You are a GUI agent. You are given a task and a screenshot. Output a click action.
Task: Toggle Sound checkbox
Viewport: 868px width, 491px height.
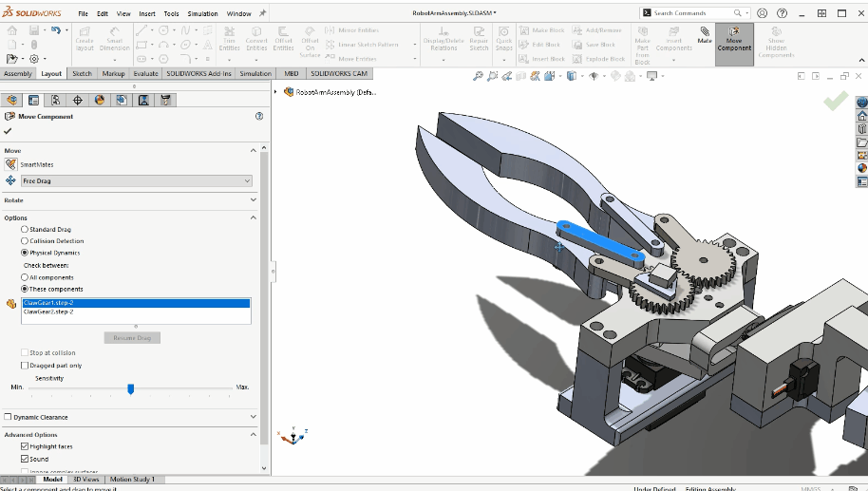coord(25,459)
